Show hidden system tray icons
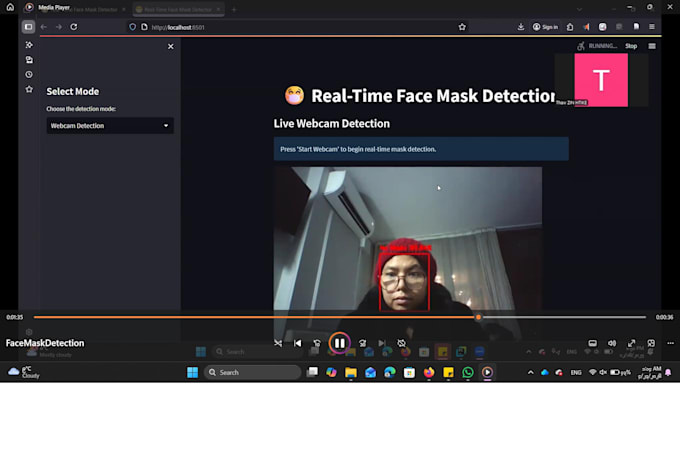This screenshot has width=680, height=474. tap(530, 373)
